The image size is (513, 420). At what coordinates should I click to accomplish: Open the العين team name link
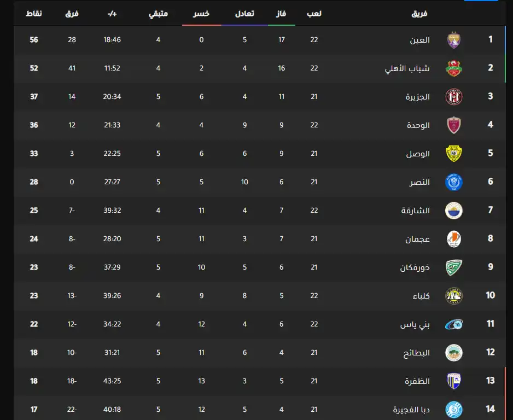pyautogui.click(x=420, y=40)
